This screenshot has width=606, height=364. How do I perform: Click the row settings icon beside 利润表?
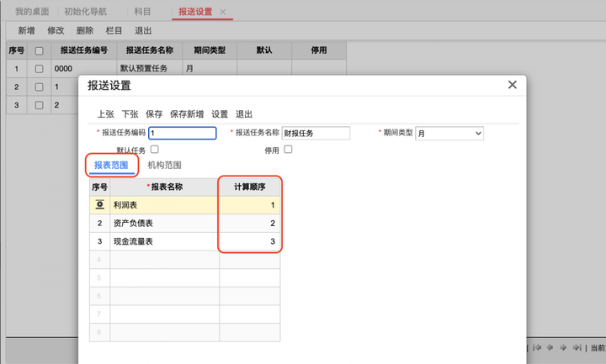[x=99, y=204]
